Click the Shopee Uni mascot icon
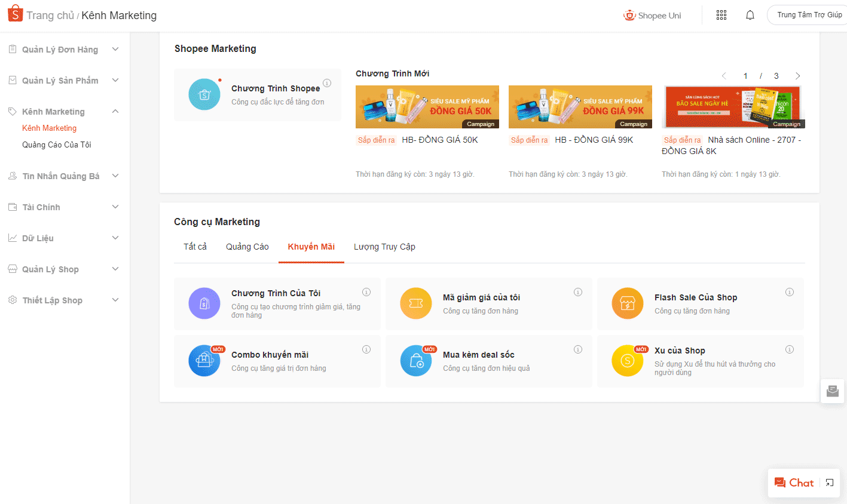 (629, 15)
